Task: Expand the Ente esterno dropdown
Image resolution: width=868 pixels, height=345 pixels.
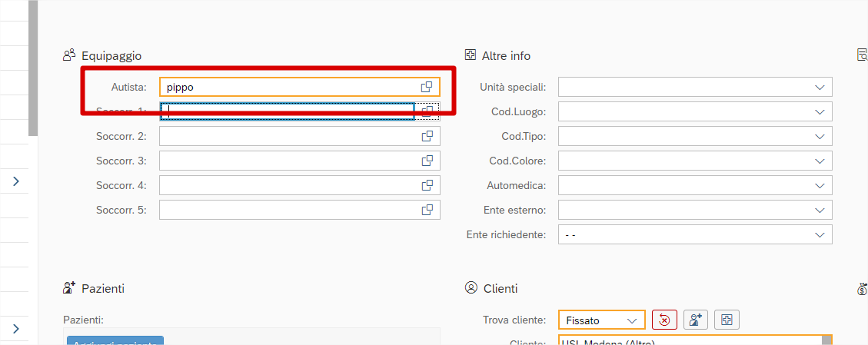Action: pos(820,210)
